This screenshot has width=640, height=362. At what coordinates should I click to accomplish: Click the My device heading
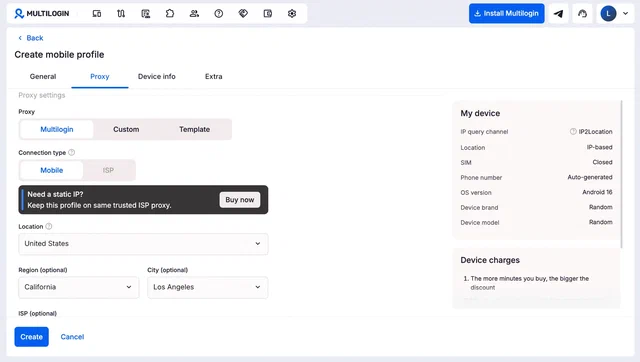pos(480,113)
